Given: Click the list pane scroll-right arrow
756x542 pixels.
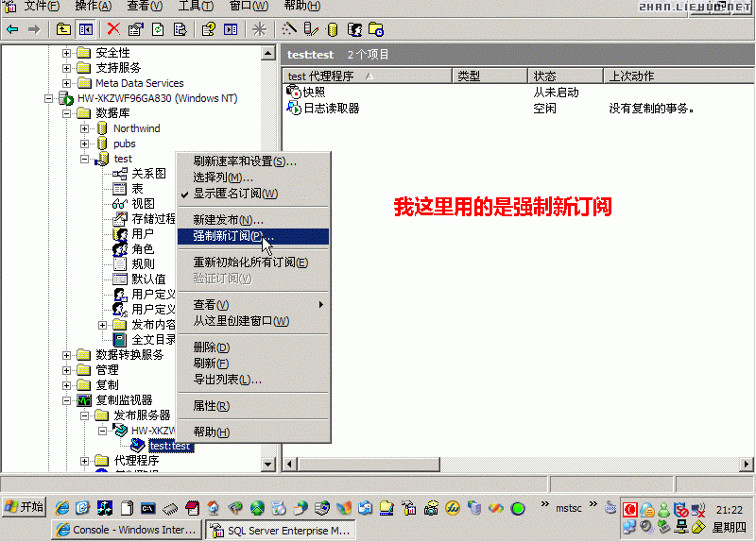Looking at the screenshot, I should click(x=747, y=465).
